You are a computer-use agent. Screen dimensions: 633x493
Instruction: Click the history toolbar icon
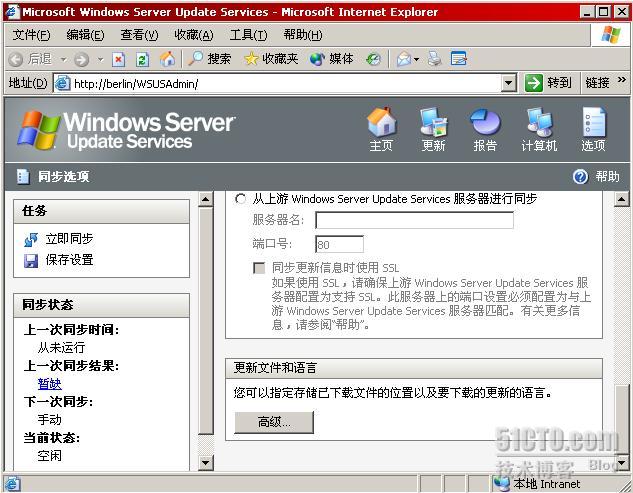(x=373, y=59)
